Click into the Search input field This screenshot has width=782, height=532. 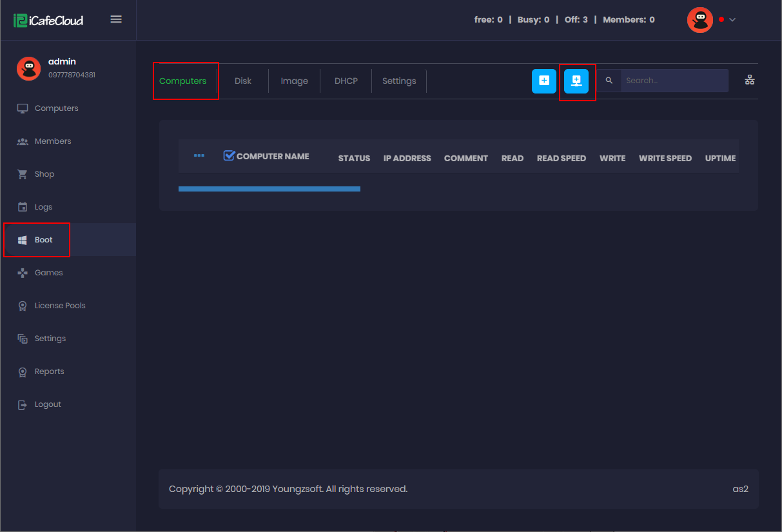tap(674, 81)
